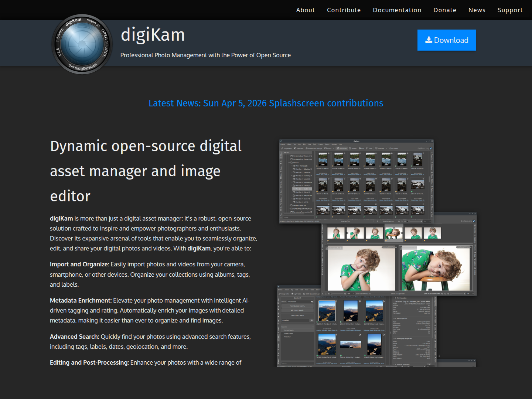Open the Donate navigation link
The image size is (532, 399).
click(x=445, y=10)
